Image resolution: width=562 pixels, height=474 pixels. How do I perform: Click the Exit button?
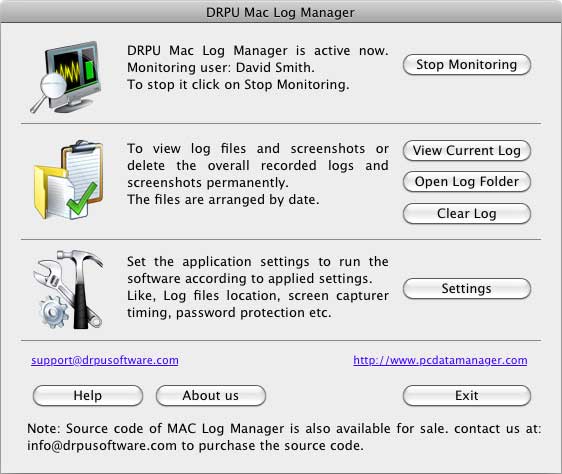(x=467, y=396)
